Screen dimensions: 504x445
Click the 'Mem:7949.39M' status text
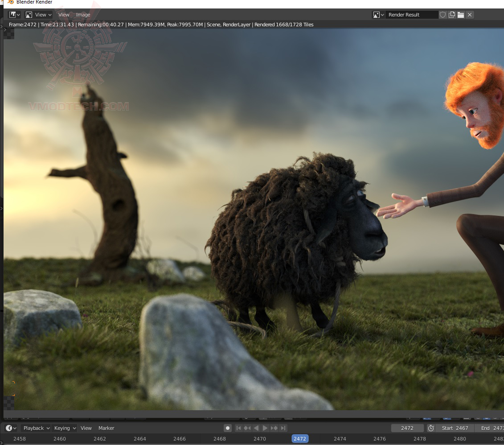tap(146, 25)
